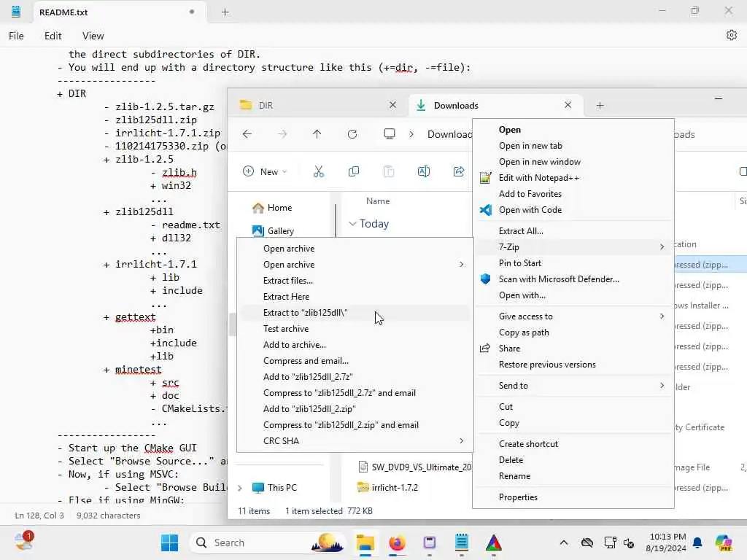The width and height of the screenshot is (747, 560).
Task: Open Notepad's Edit menu
Action: pos(53,36)
